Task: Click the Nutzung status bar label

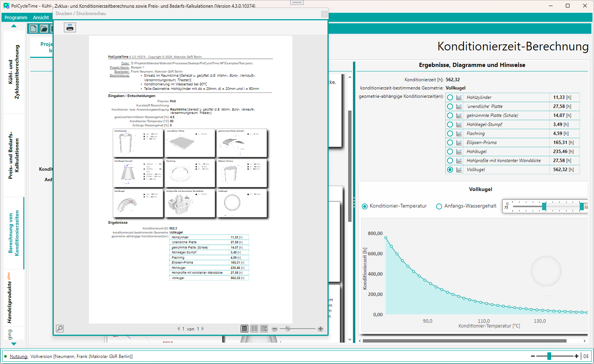Action: pos(19,356)
